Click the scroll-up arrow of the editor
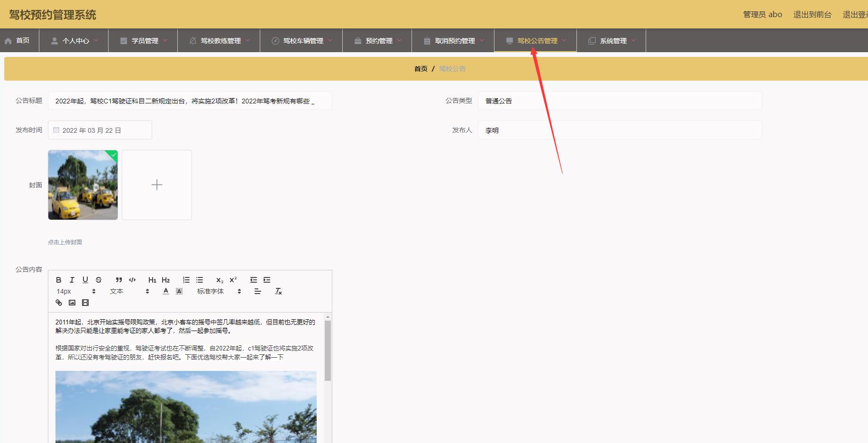This screenshot has width=868, height=443. (x=328, y=316)
